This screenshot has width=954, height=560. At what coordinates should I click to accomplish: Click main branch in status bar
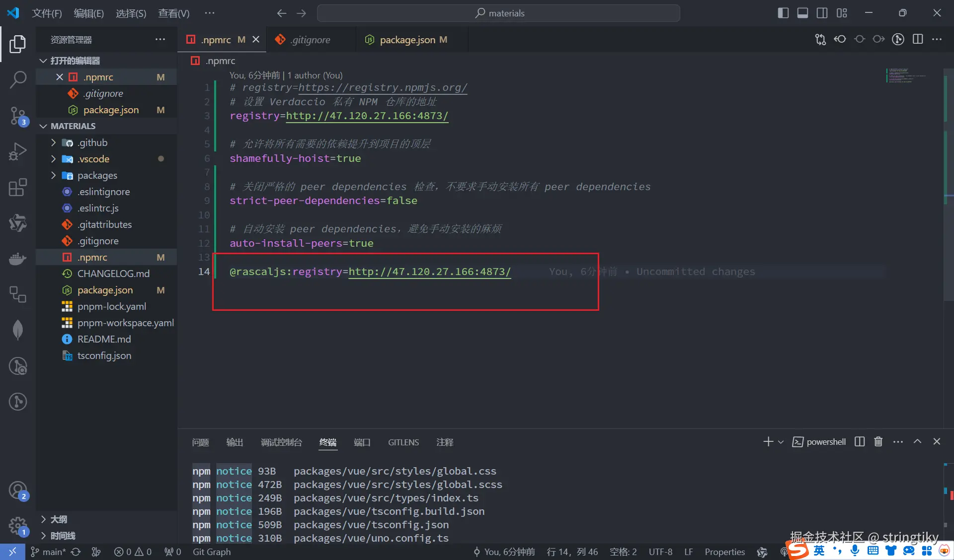click(49, 552)
